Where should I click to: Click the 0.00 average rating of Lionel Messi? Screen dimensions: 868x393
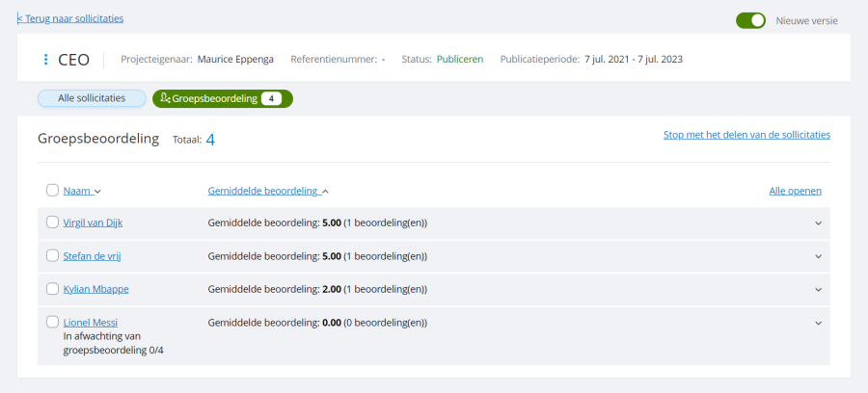(332, 323)
